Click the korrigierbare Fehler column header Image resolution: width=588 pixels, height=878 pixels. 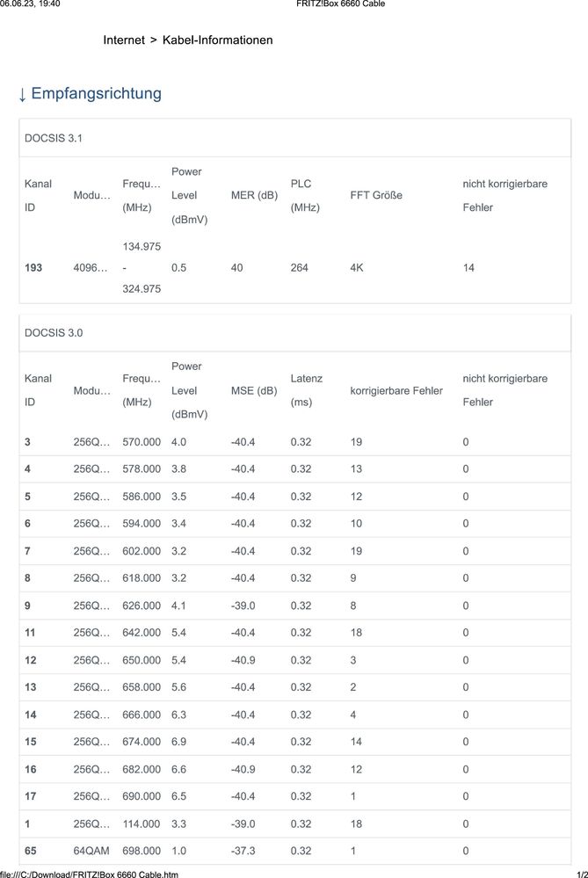pos(396,390)
